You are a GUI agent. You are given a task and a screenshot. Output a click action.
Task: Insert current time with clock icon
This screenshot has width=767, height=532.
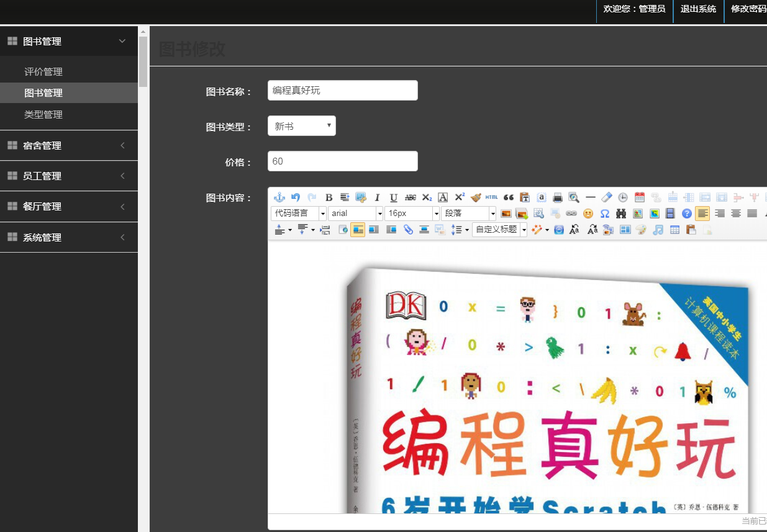pyautogui.click(x=623, y=197)
